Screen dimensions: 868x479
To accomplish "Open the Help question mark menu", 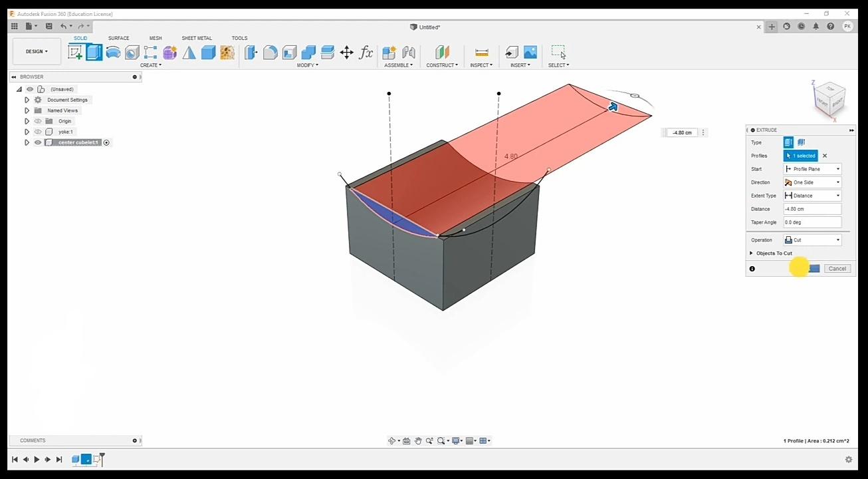I will click(830, 27).
